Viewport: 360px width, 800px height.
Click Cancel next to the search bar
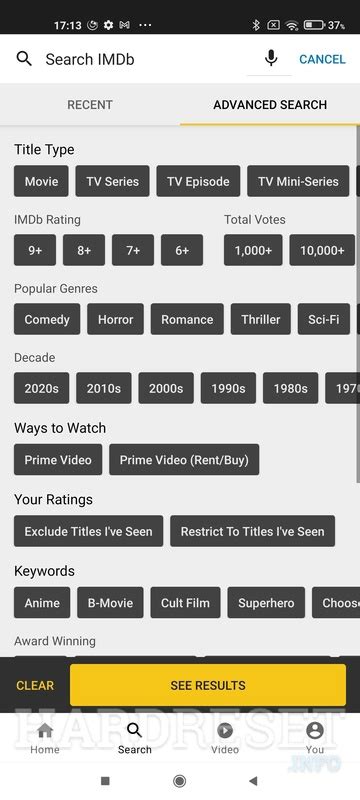click(x=322, y=59)
